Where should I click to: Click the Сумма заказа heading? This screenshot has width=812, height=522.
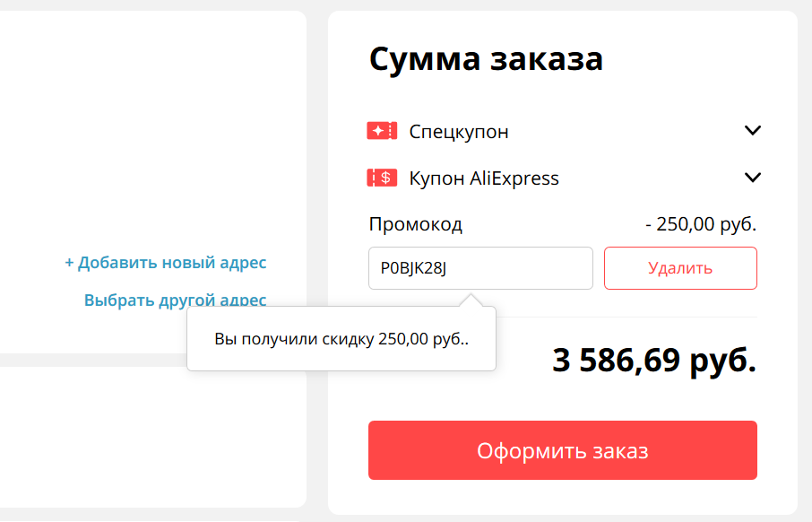click(486, 59)
